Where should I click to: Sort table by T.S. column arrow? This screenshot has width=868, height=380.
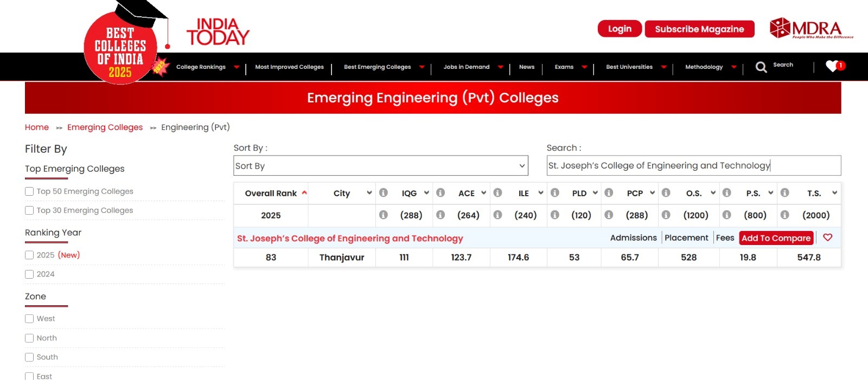[x=835, y=193]
